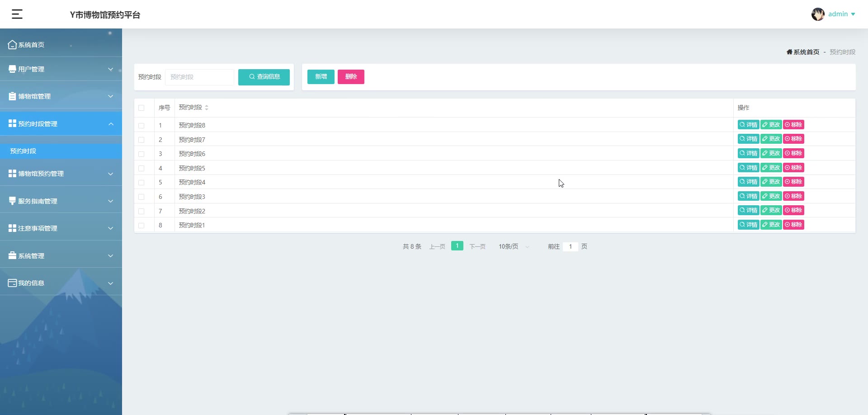This screenshot has height=415, width=868.
Task: Open the admin account dropdown arrow
Action: click(x=853, y=14)
